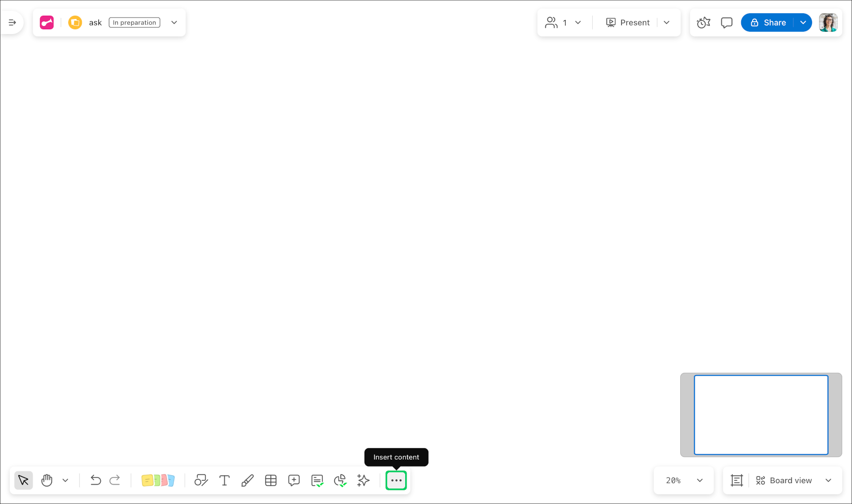Activate the Select arrow tool
This screenshot has height=504, width=852.
24,480
